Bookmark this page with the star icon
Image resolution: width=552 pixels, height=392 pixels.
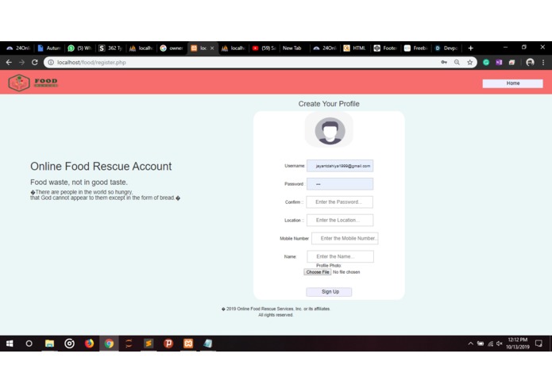click(469, 62)
